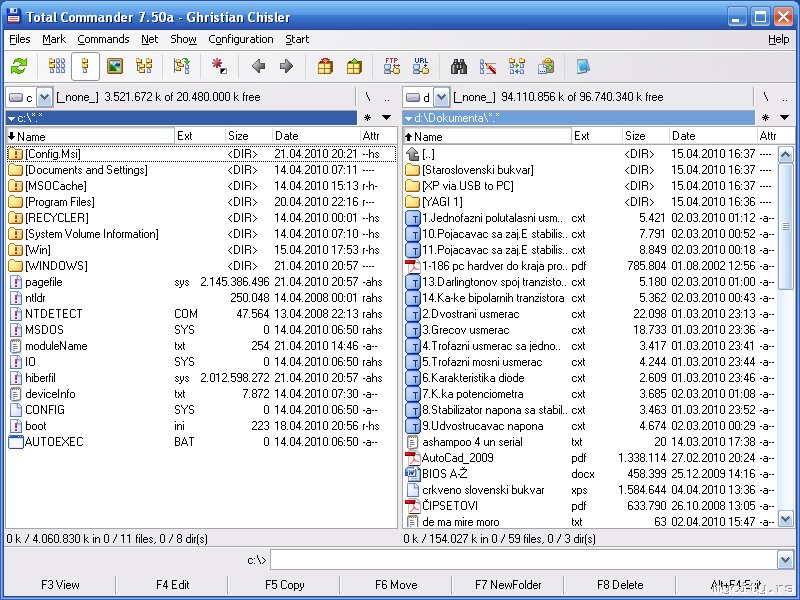Click the green Reread source refresh icon

(19, 66)
